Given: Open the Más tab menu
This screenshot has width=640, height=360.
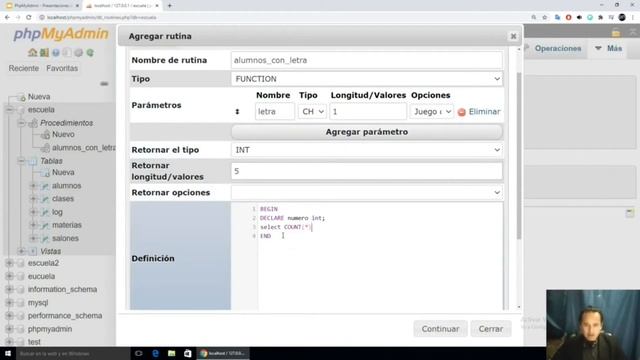Looking at the screenshot, I should pos(609,49).
